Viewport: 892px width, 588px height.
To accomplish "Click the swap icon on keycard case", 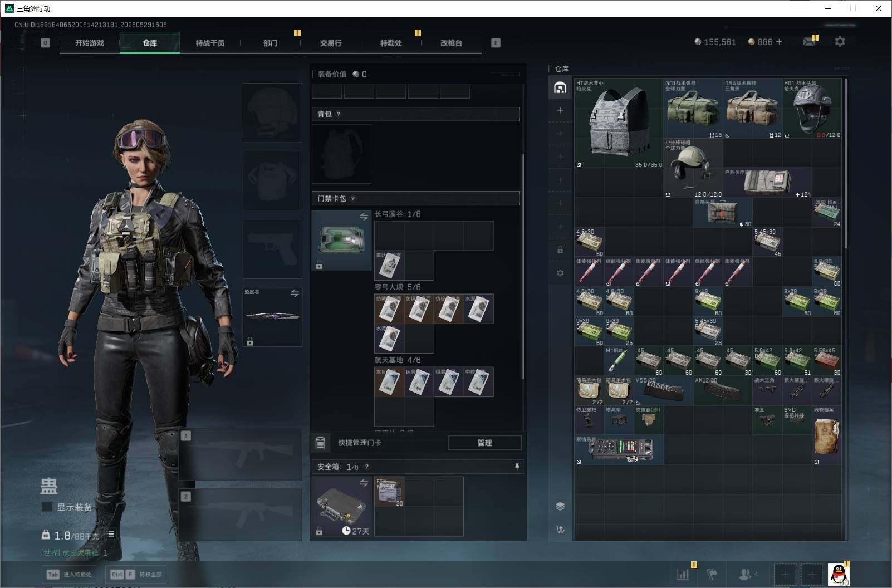I will pos(364,217).
